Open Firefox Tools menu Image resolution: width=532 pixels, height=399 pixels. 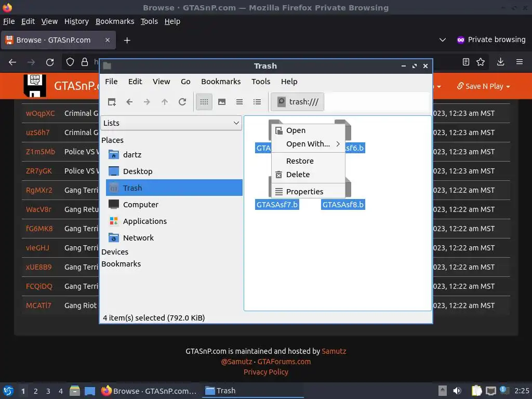[149, 21]
